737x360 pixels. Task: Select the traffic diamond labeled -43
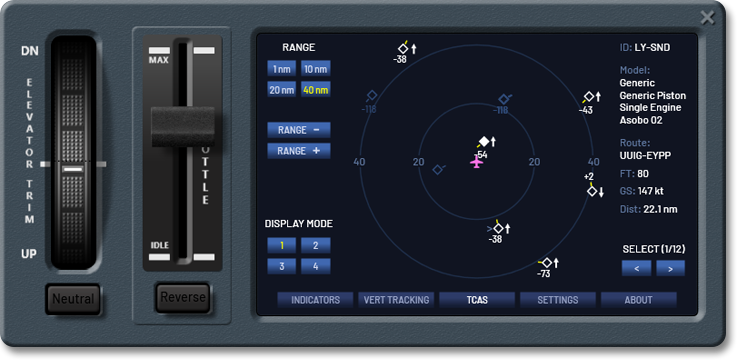(x=588, y=97)
